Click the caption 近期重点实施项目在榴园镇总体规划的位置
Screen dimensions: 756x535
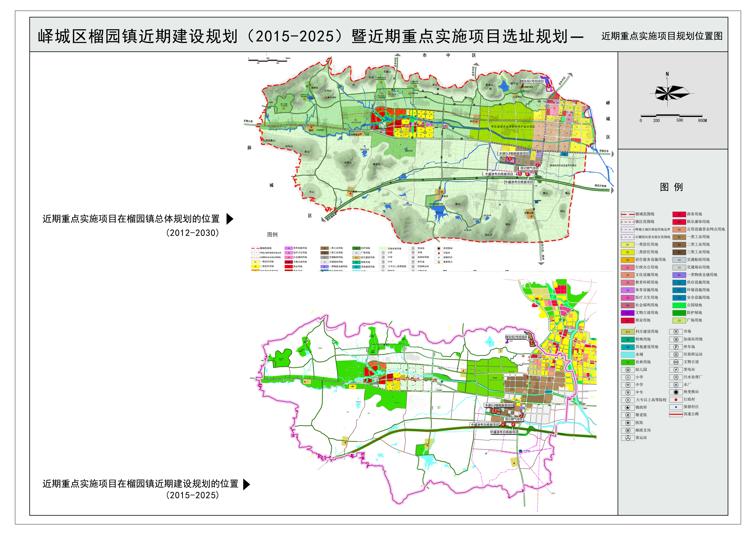[131, 219]
